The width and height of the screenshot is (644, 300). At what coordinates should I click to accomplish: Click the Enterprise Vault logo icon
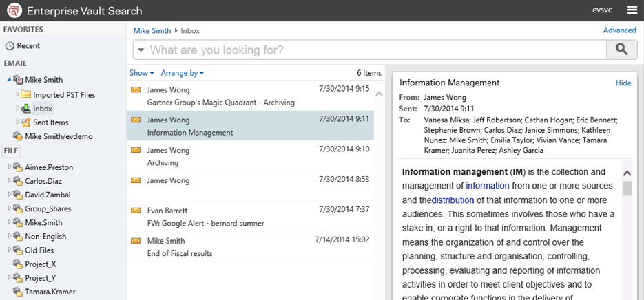click(x=12, y=10)
